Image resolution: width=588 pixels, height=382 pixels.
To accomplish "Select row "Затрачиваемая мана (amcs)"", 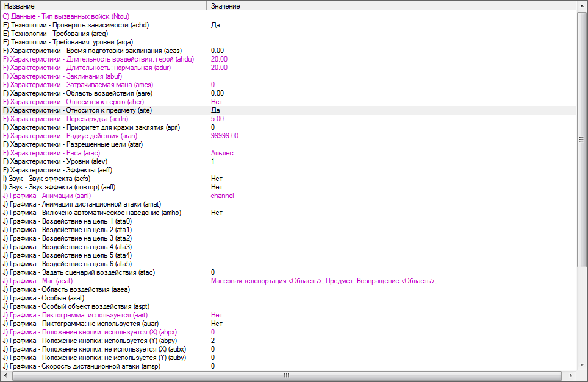I will coord(289,85).
